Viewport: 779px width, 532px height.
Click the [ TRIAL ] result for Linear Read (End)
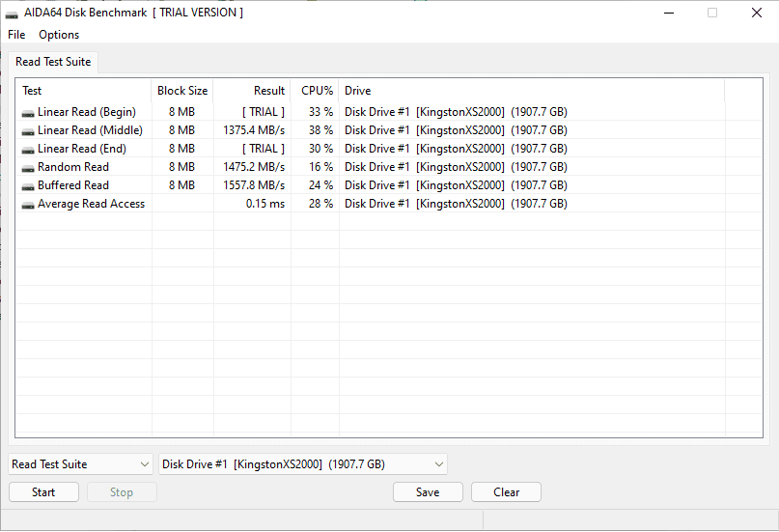264,149
